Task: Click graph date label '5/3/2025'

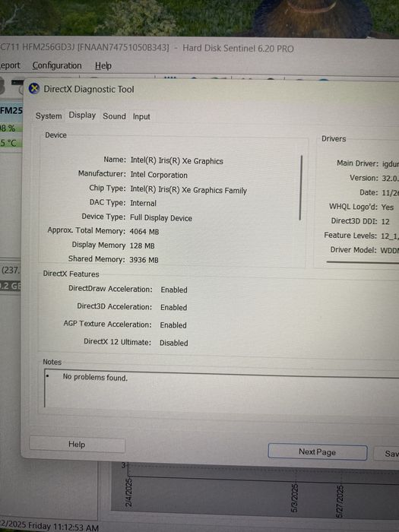Action: 295,498
